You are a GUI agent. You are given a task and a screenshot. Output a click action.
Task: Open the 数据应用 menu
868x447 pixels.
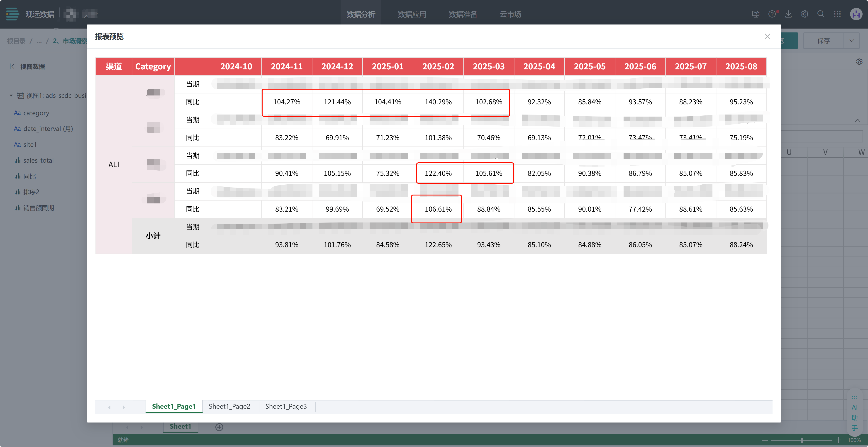[x=412, y=14]
